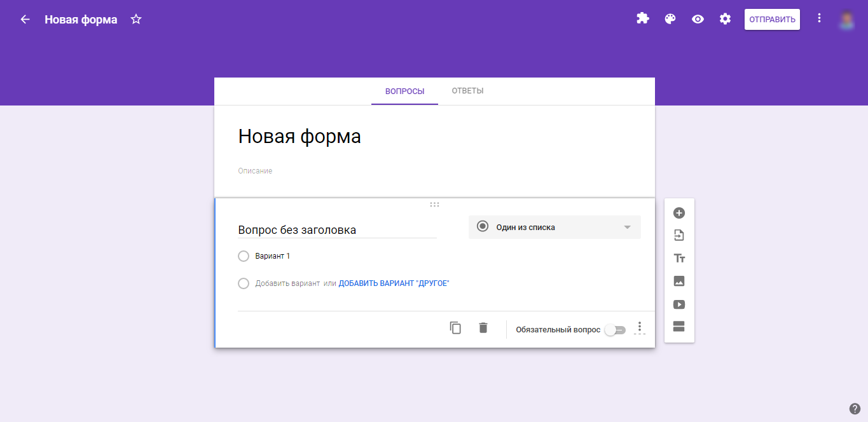Click the "ДОБАВИТЬ ВАРИАНТ "ДРУГОЕ"" link
Screen dimensions: 868x422
[394, 283]
